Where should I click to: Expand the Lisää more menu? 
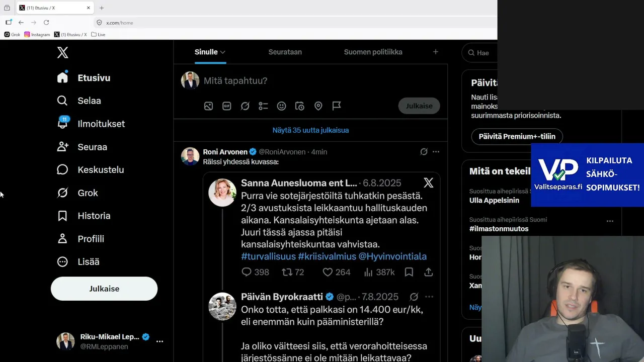[x=78, y=262]
